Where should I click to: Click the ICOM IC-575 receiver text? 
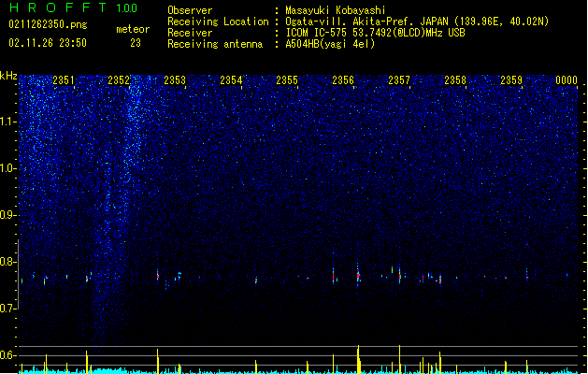point(375,33)
